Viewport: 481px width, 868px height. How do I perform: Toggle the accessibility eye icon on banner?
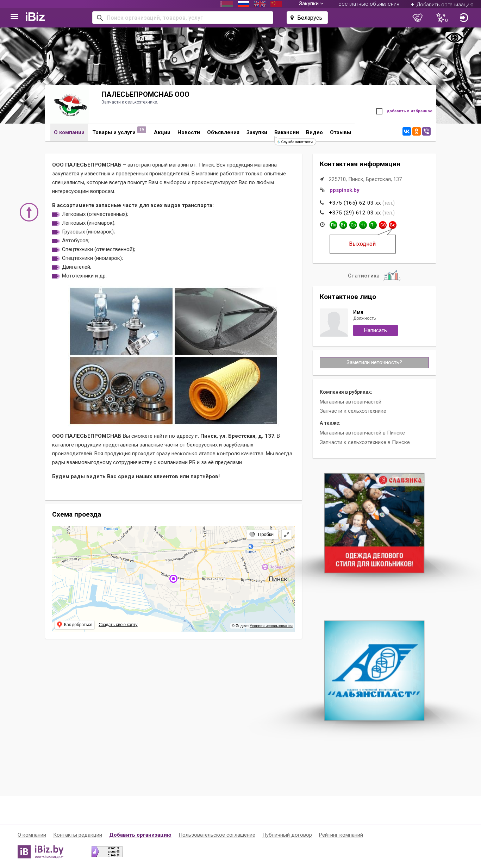click(454, 37)
